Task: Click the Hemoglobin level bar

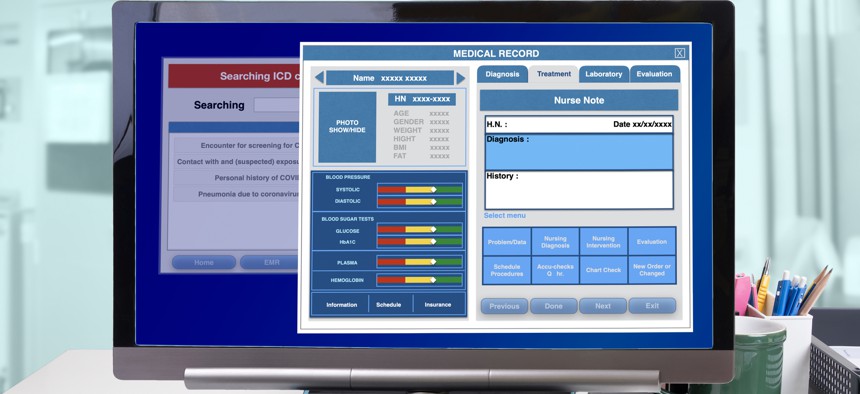Action: (420, 280)
